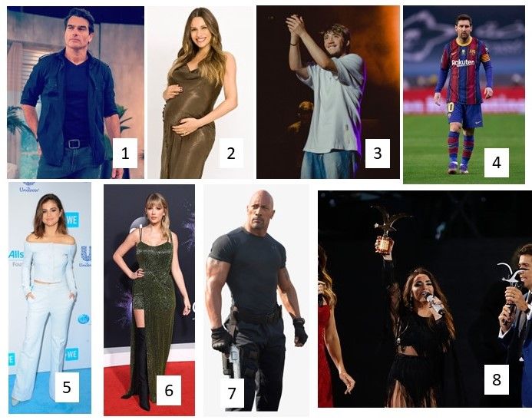Open the pregnant woman in olive dress photo

200,92
